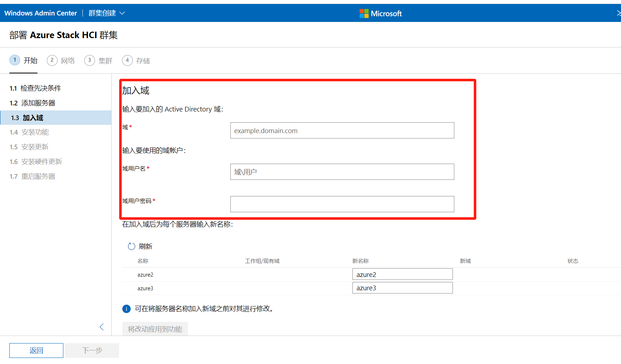Image resolution: width=621 pixels, height=364 pixels.
Task: Click the step 3 集群 circle
Action: tap(90, 60)
